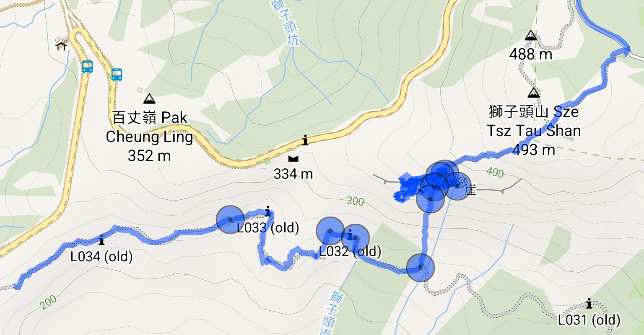Open the L034 (old) info marker

(x=101, y=240)
